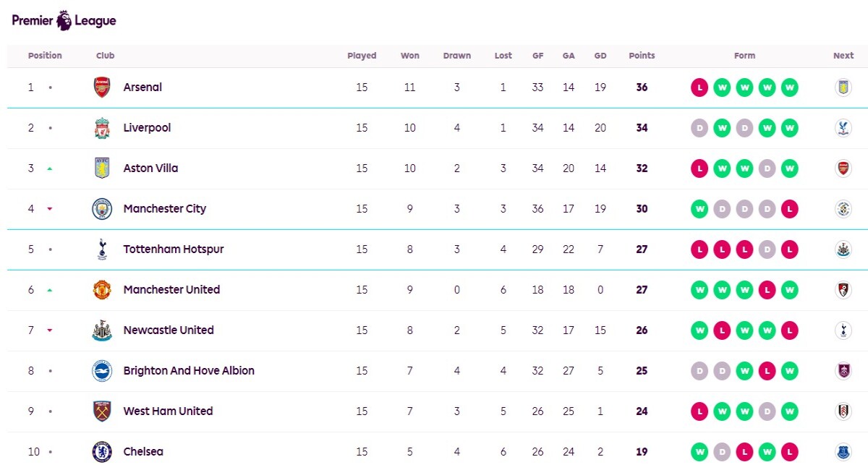This screenshot has height=470, width=868.
Task: Open the Arsenal club crest
Action: [x=102, y=87]
